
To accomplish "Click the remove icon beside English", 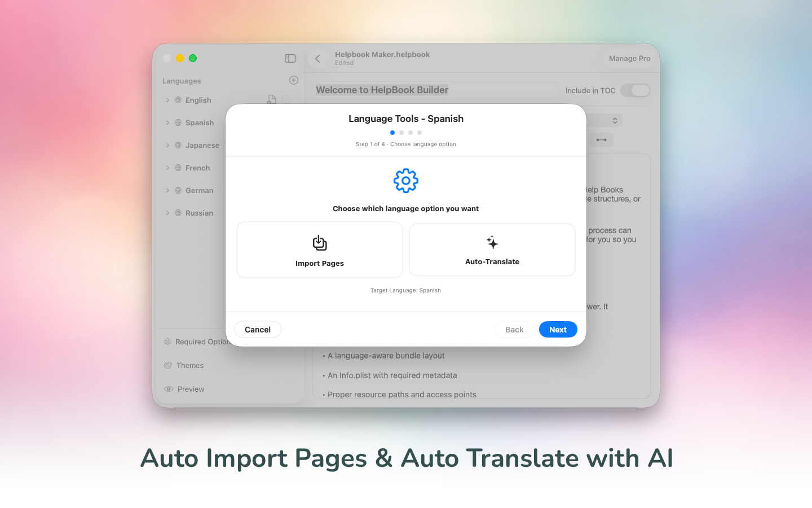I will click(x=286, y=99).
